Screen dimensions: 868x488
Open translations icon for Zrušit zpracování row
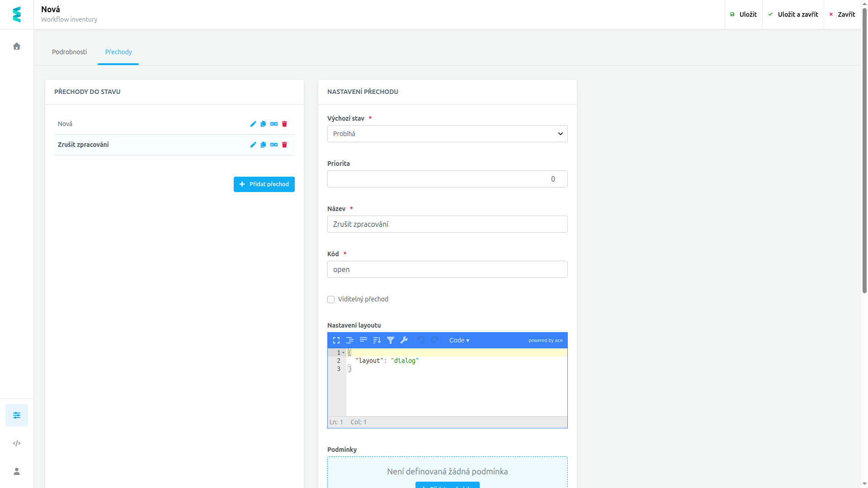click(x=274, y=145)
